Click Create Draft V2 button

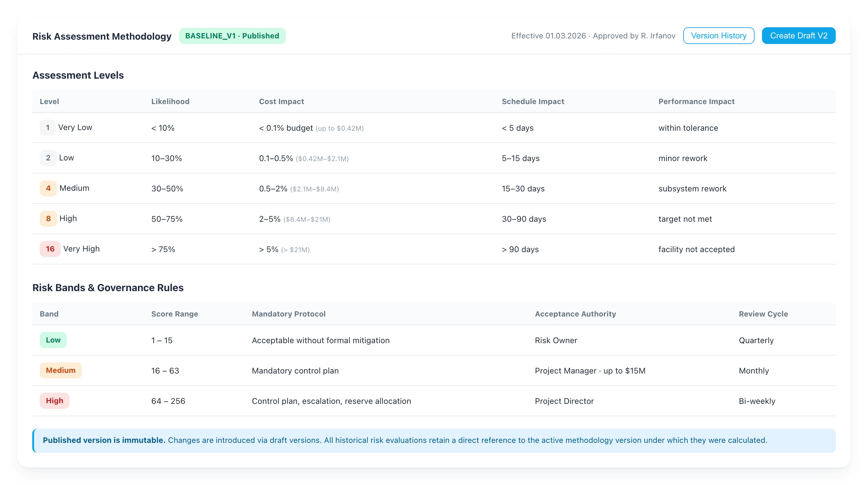(x=799, y=36)
